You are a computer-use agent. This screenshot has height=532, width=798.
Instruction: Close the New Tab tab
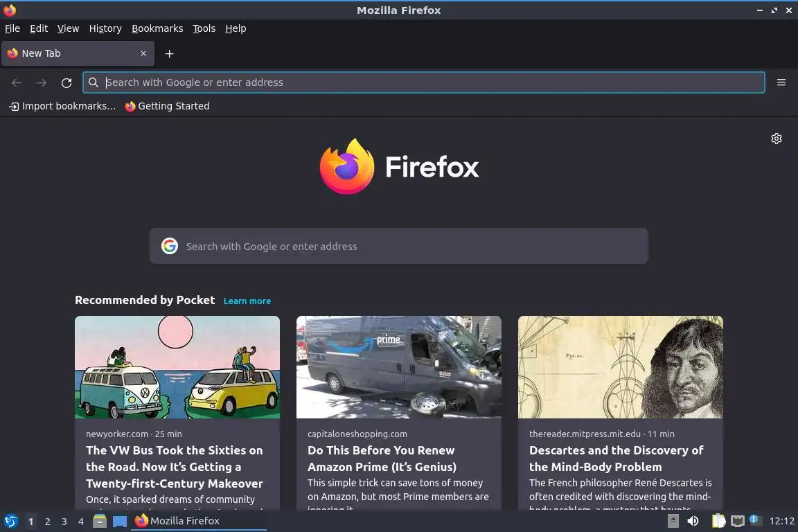click(x=143, y=53)
